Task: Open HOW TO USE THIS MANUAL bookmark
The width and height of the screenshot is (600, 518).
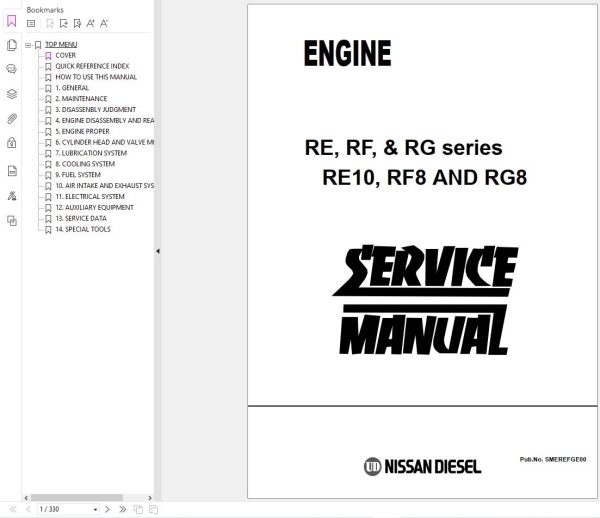Action: point(96,77)
